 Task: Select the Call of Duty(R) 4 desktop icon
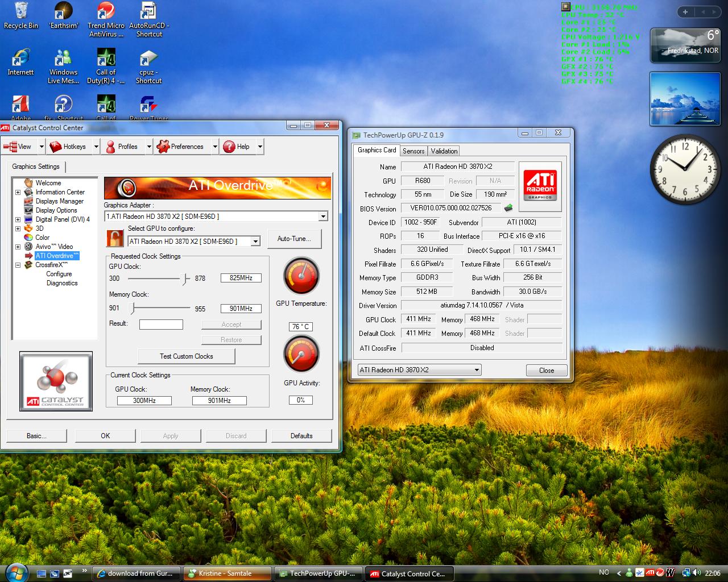point(106,66)
